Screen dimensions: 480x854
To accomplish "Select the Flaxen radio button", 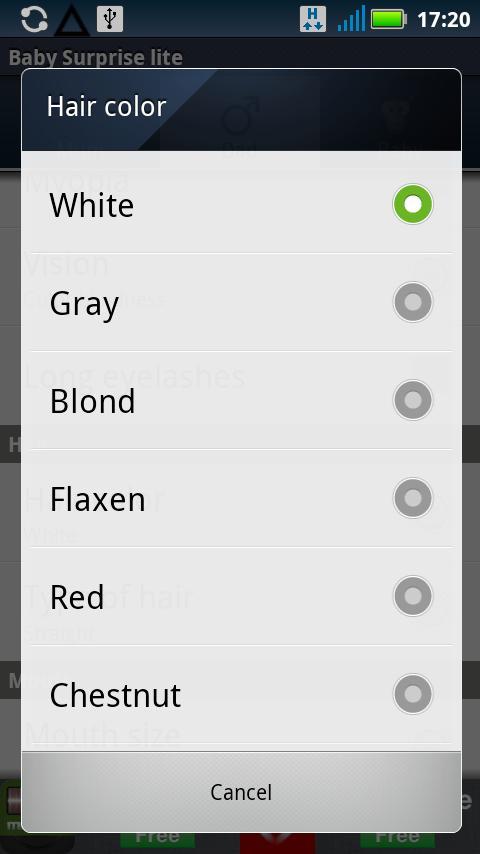I will coord(413,498).
